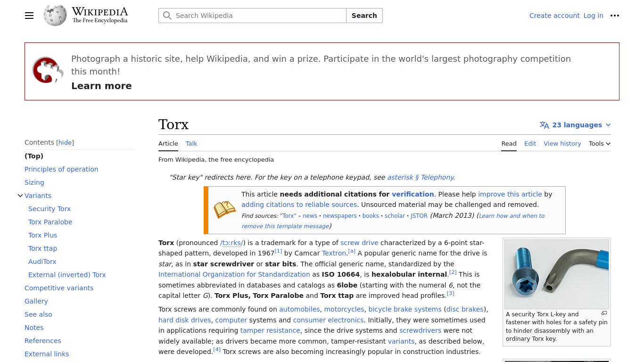Go to Torx Paralobe subsection
The image size is (644, 362).
(50, 222)
